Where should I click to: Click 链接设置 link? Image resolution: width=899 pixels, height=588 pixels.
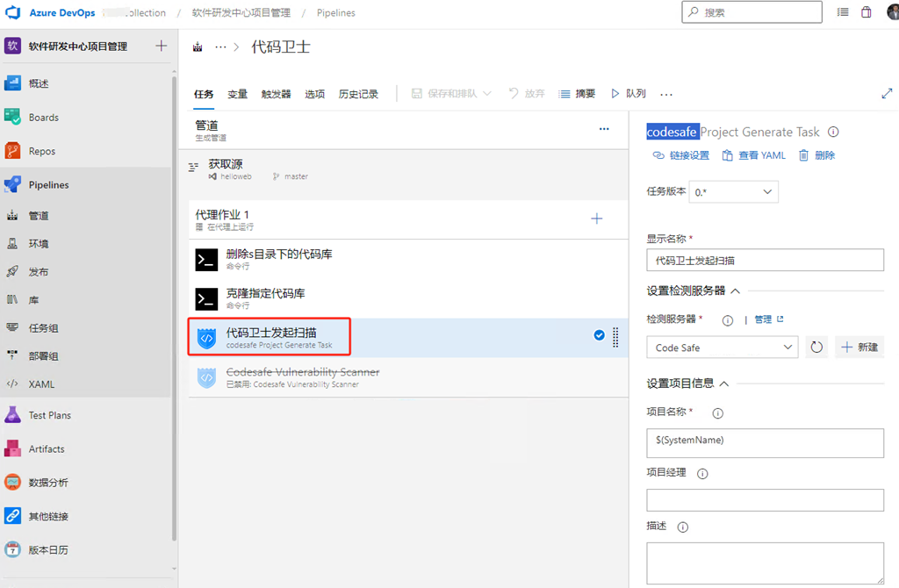pyautogui.click(x=681, y=155)
